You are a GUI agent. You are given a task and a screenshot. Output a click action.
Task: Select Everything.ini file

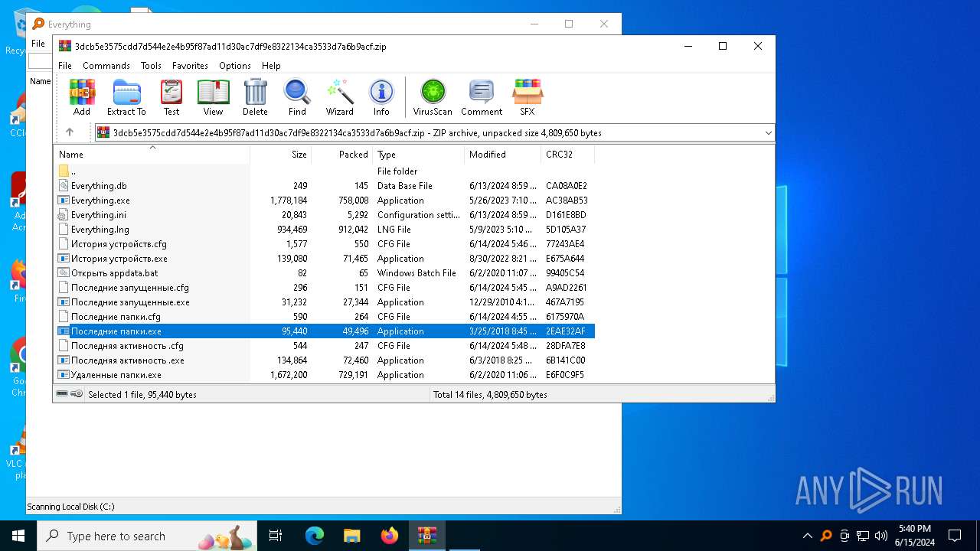325,215
